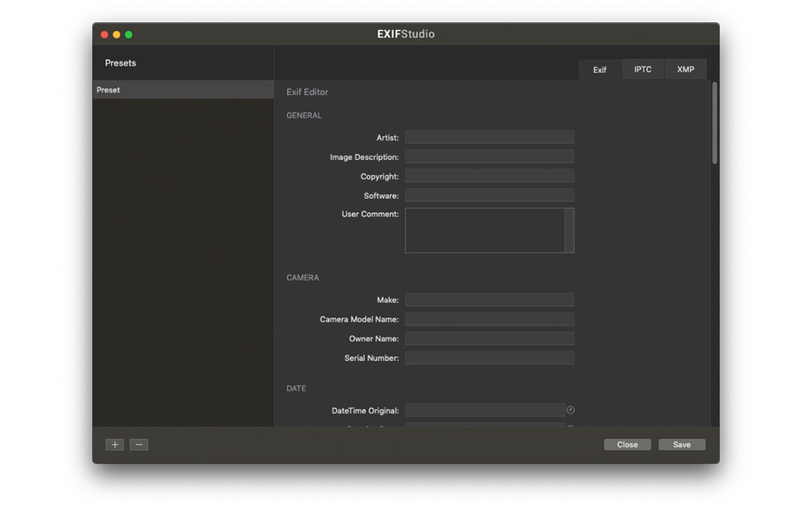Click the Close button
Screen dimensions: 812x508
click(627, 445)
